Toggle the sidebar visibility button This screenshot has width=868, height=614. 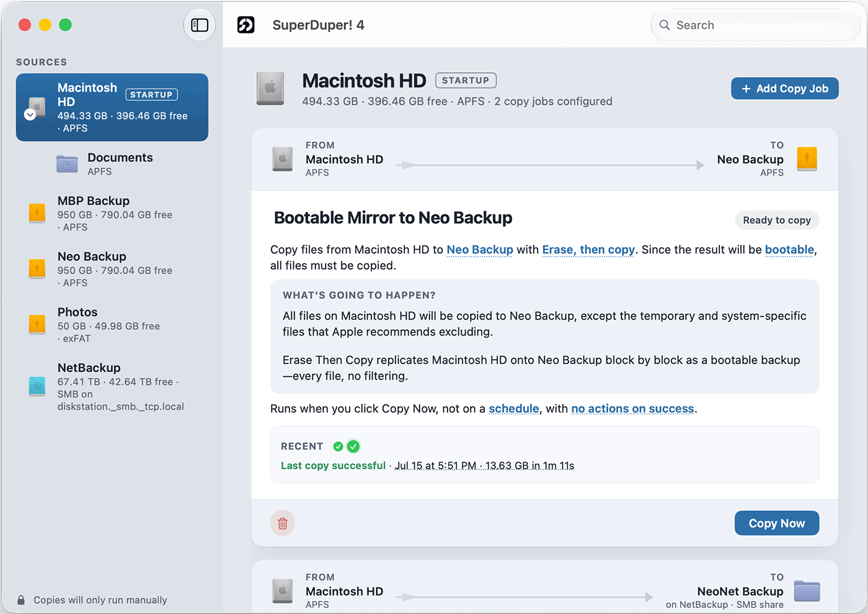200,25
